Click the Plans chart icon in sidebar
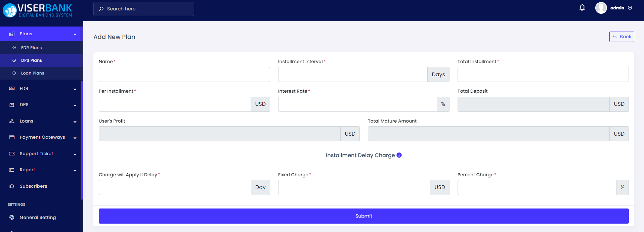Screen dimensions: 644x232 tap(12, 34)
